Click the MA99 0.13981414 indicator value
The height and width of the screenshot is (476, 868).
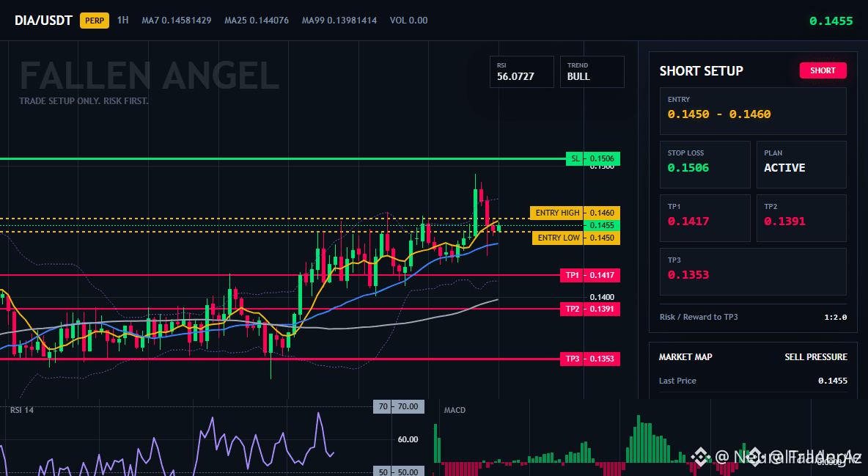[x=339, y=21]
